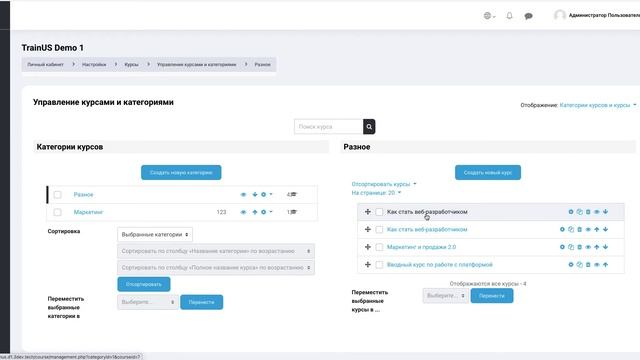Hide the Маркетинг category with its eye icon
Screen dimensions: 640x360
[243, 212]
